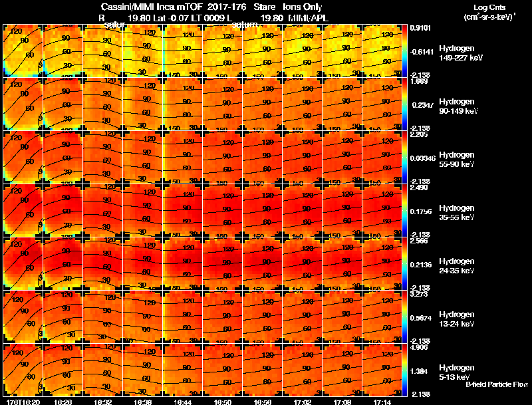The image size is (532, 405).
Task: Select the 35-55 keV panel at 16:32
Action: tap(103, 210)
